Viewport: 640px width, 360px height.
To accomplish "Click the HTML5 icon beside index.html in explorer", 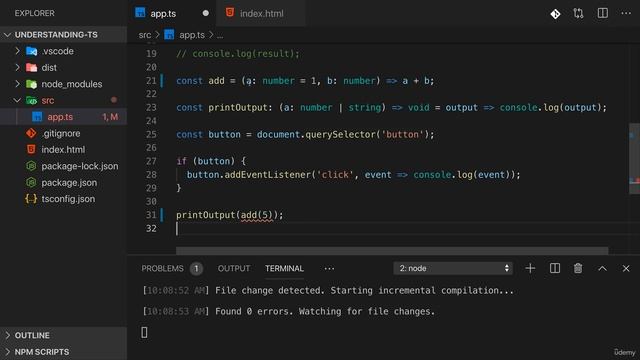I will [x=31, y=149].
